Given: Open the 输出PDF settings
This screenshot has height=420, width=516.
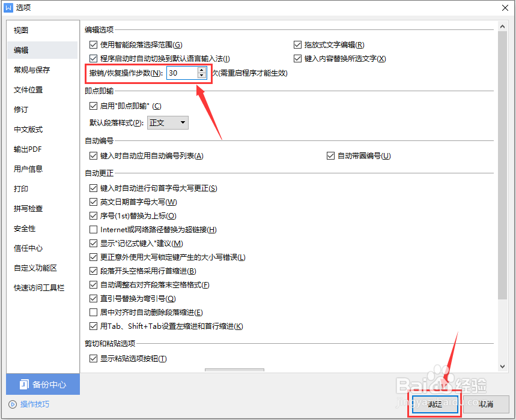Looking at the screenshot, I should pos(42,149).
